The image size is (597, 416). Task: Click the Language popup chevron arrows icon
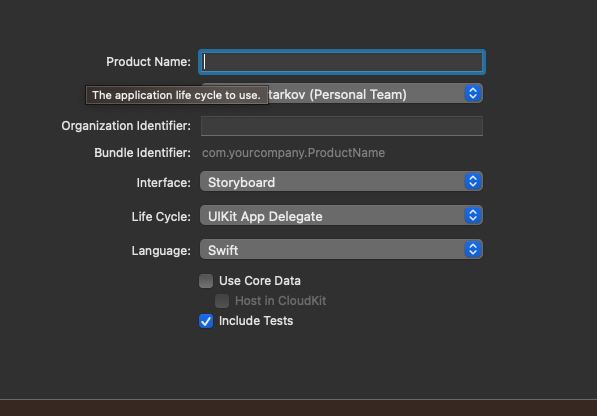[473, 249]
